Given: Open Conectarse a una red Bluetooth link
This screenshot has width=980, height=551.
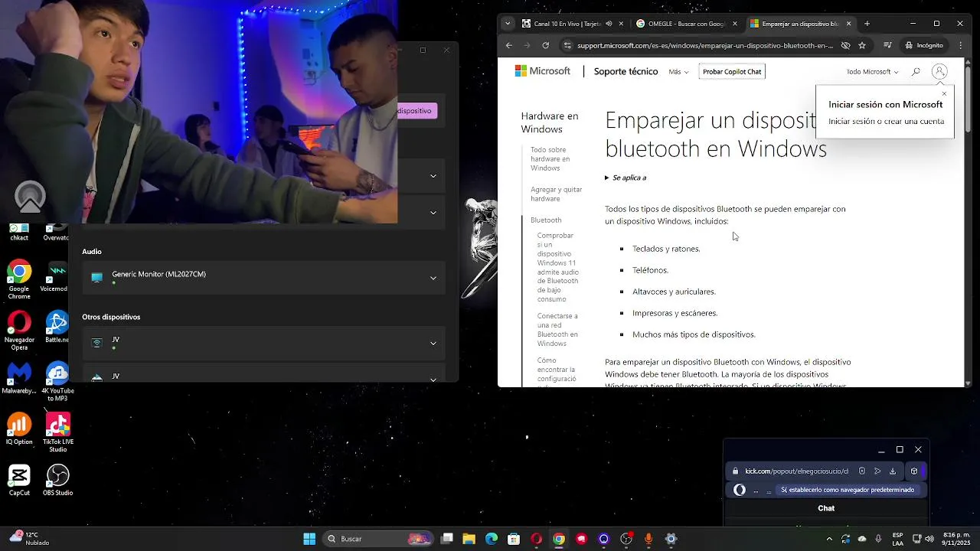Looking at the screenshot, I should coord(557,329).
